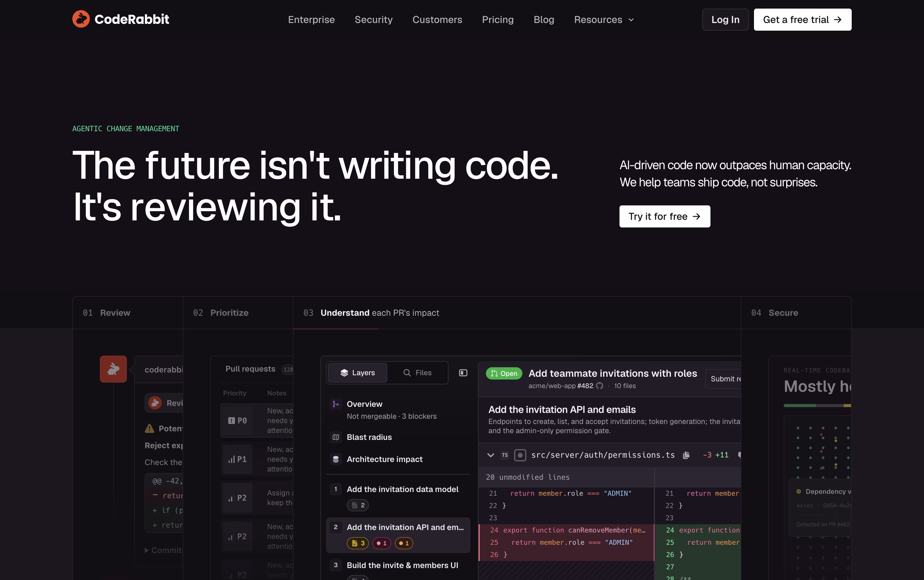Toggle the viewed checkbox beside permissions.ts

coord(520,455)
